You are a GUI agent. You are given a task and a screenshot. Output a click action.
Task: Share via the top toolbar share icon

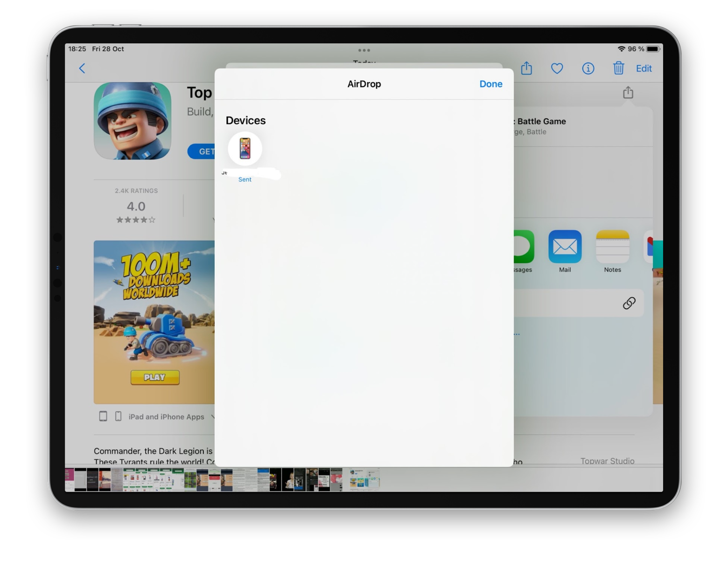tap(526, 68)
